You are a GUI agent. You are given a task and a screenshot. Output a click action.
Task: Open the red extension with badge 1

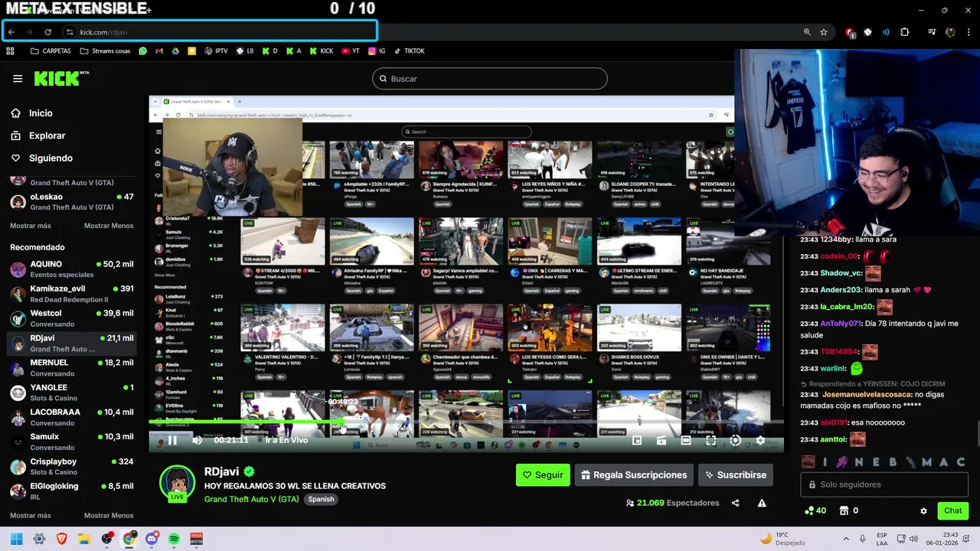point(850,32)
